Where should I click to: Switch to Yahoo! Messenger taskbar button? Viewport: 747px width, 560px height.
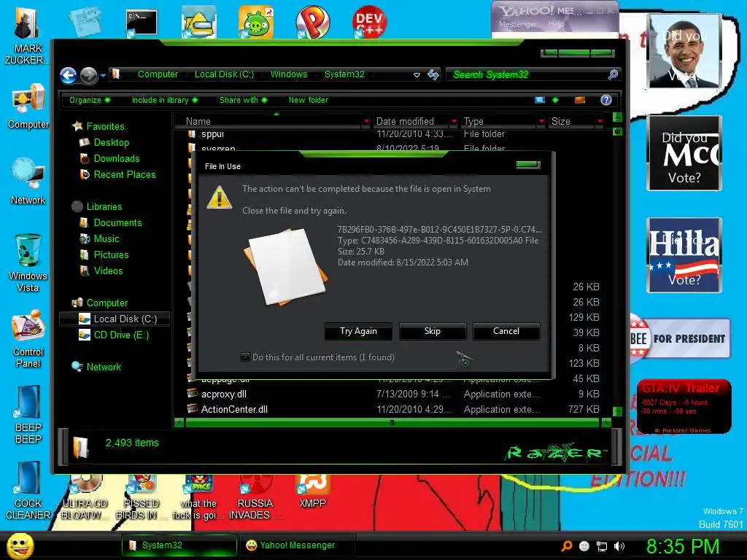pyautogui.click(x=297, y=545)
